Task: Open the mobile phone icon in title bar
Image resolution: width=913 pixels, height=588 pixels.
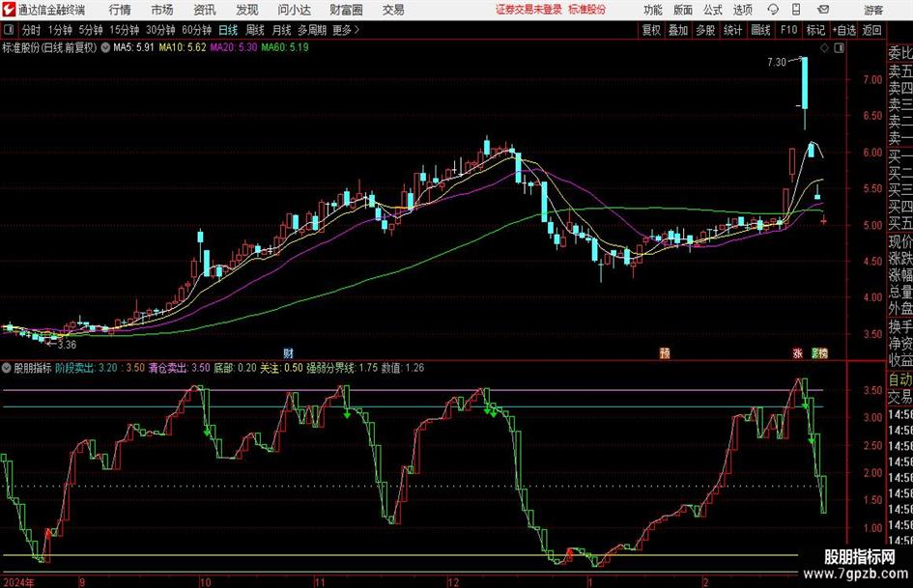Action: (796, 10)
